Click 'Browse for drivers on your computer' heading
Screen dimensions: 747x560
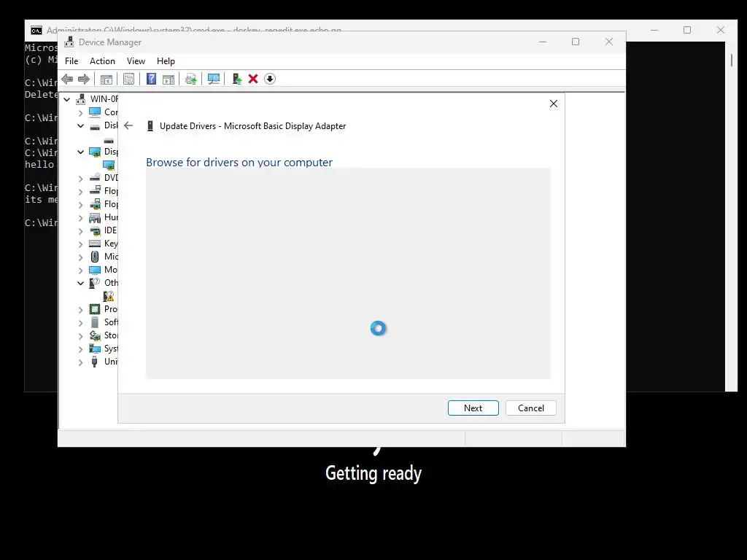point(239,162)
